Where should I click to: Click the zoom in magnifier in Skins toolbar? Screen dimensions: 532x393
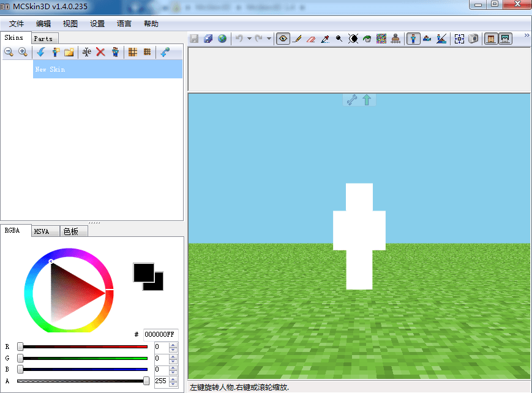[x=23, y=52]
